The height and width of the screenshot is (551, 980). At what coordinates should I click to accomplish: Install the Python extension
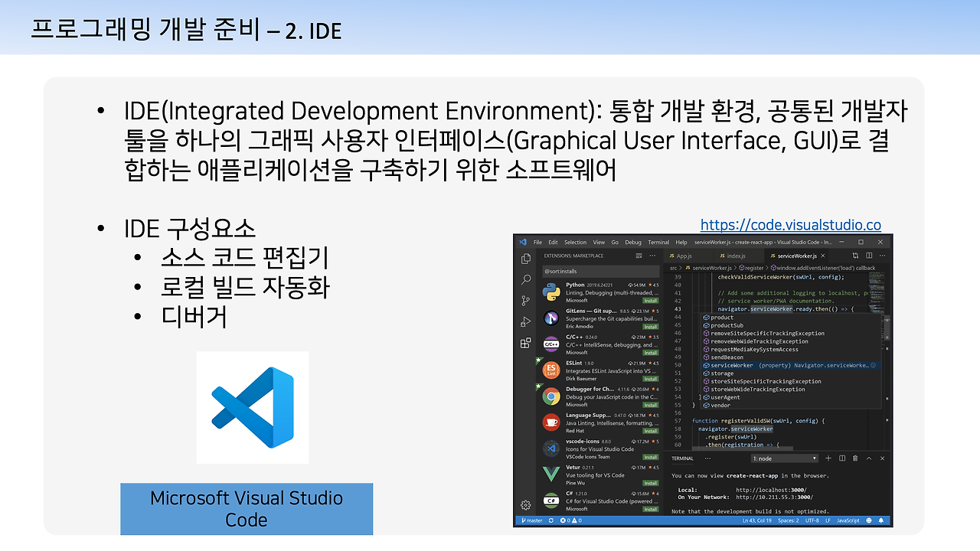click(x=651, y=301)
